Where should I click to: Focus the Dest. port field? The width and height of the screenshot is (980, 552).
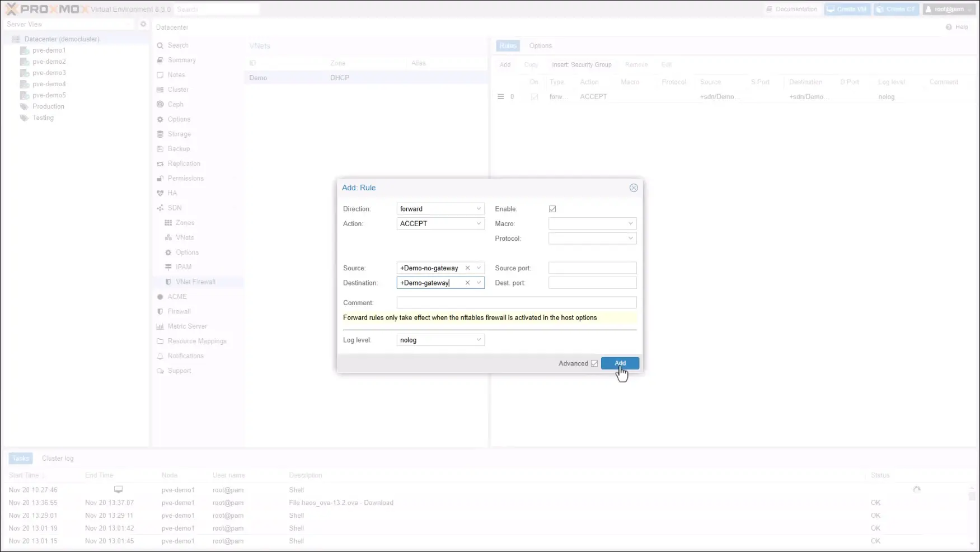(x=592, y=283)
